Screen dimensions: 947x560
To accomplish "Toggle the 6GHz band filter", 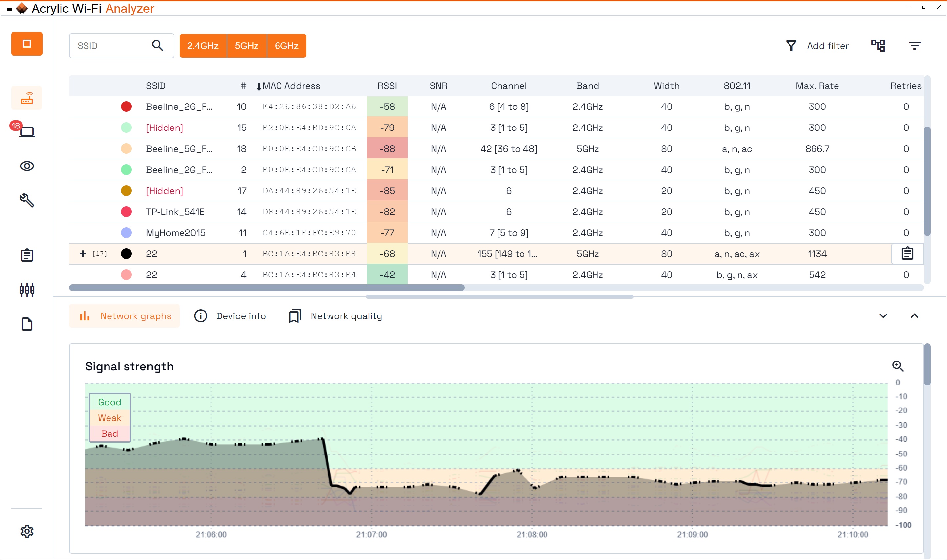I will tap(286, 46).
